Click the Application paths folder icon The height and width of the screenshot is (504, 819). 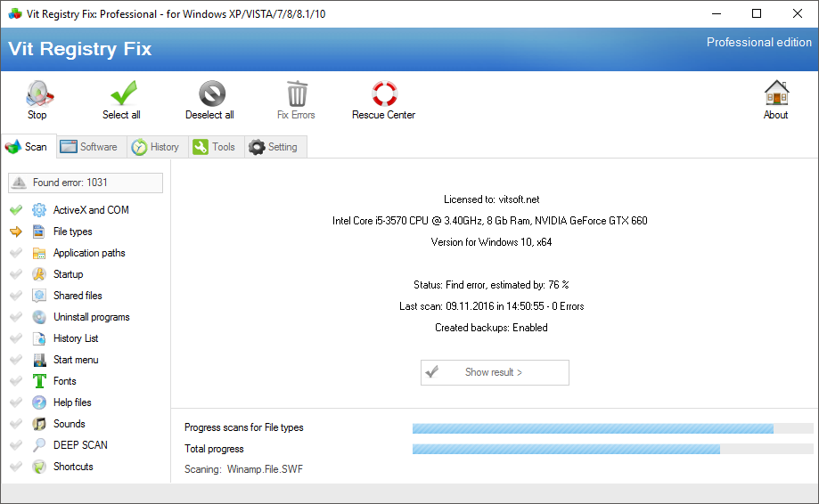39,253
